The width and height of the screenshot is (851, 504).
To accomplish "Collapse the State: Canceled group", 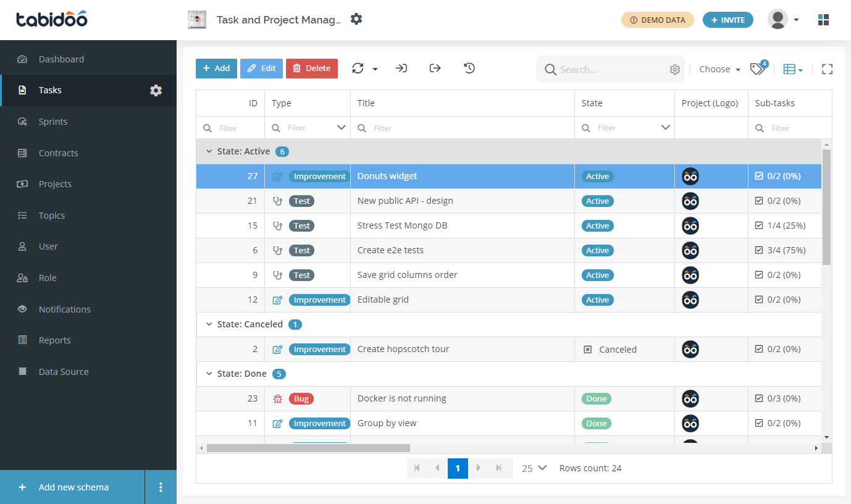I will (x=209, y=324).
